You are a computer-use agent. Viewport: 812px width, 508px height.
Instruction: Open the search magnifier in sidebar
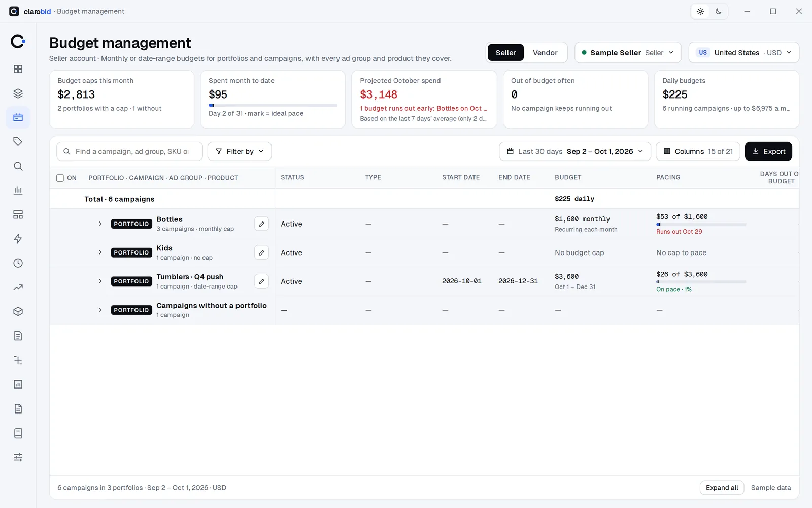18,166
